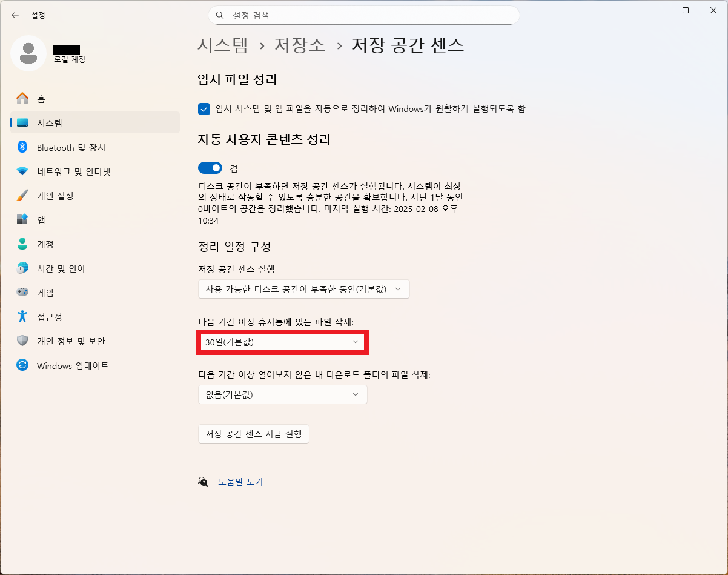Click 시스템 in breadcrumb
This screenshot has width=728, height=575.
223,45
